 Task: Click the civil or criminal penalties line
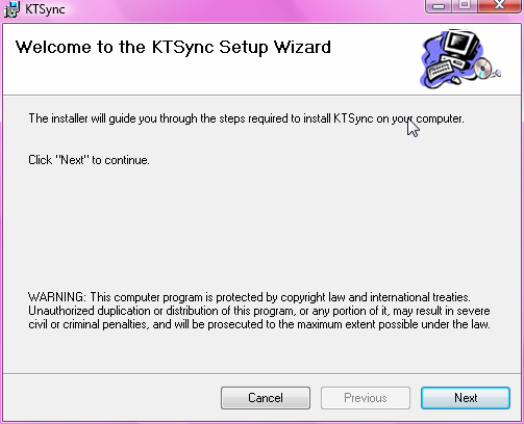coord(259,324)
